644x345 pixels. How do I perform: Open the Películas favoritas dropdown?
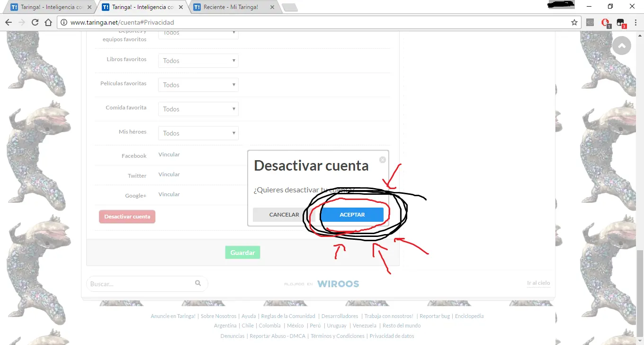coord(198,85)
